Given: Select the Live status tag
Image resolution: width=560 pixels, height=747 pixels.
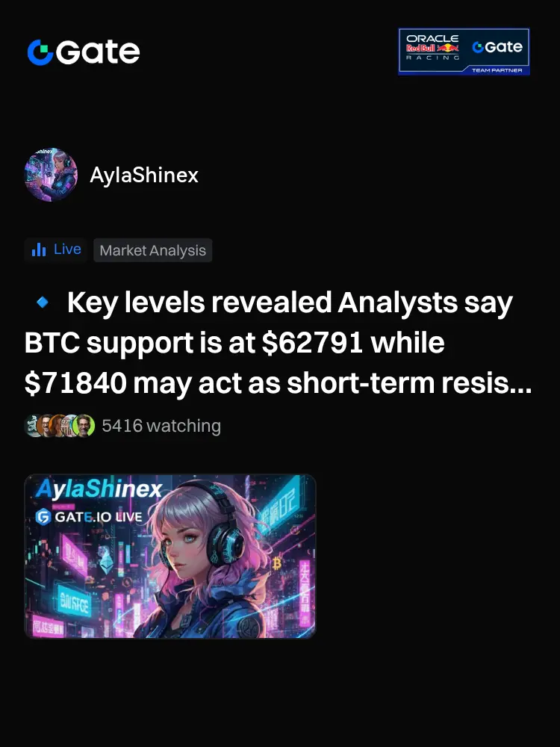Looking at the screenshot, I should pyautogui.click(x=56, y=249).
